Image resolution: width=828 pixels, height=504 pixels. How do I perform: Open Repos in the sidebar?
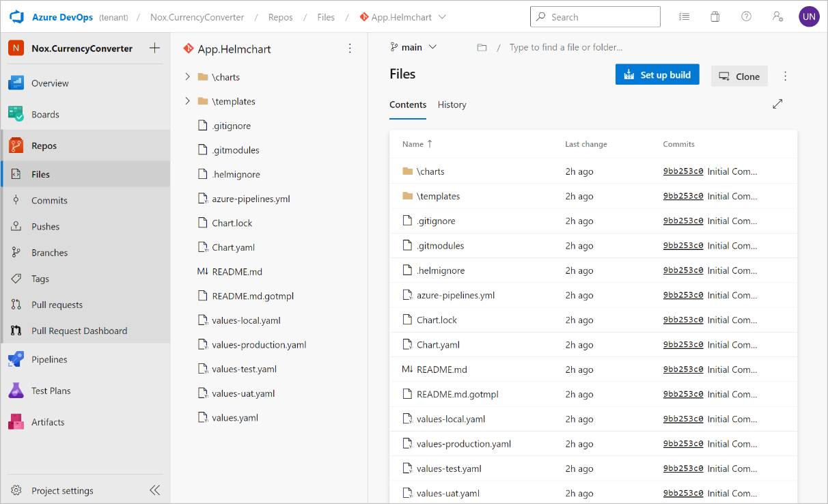click(85, 145)
